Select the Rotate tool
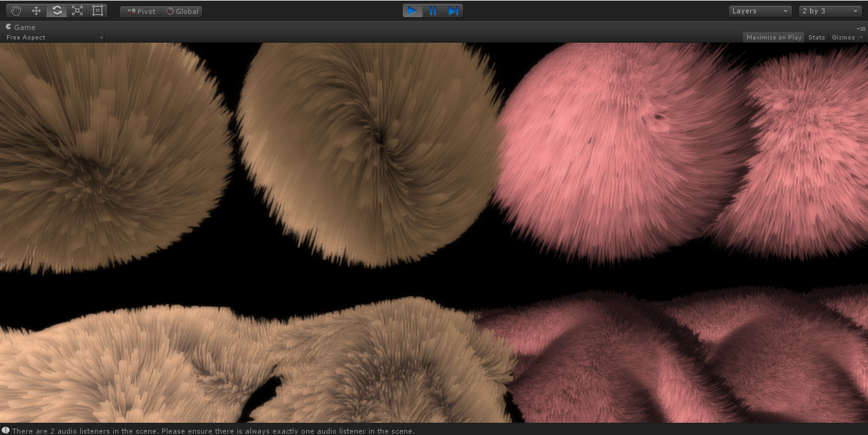This screenshot has height=435, width=868. 56,10
